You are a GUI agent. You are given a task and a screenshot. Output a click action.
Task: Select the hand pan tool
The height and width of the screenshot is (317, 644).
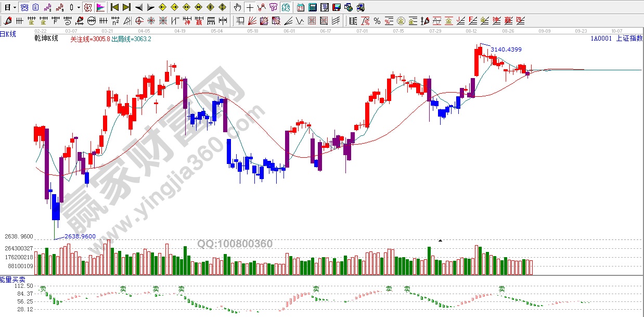point(237,7)
